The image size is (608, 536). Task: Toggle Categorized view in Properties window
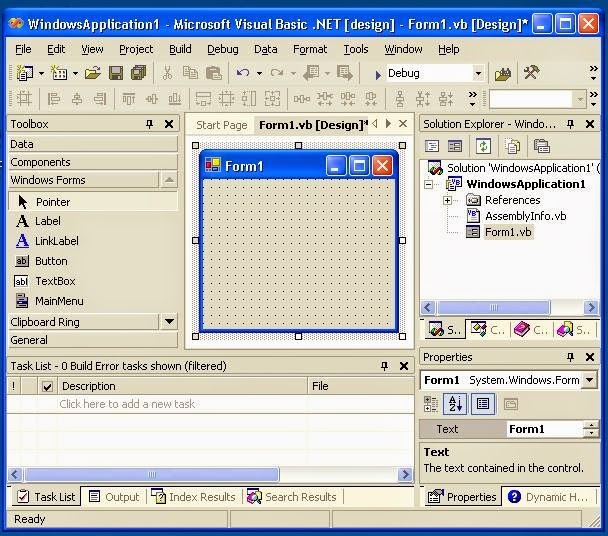(x=431, y=404)
